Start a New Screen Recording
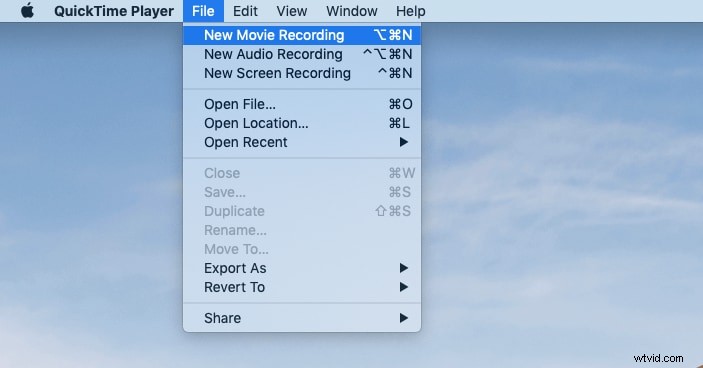This screenshot has width=703, height=368. coord(302,73)
